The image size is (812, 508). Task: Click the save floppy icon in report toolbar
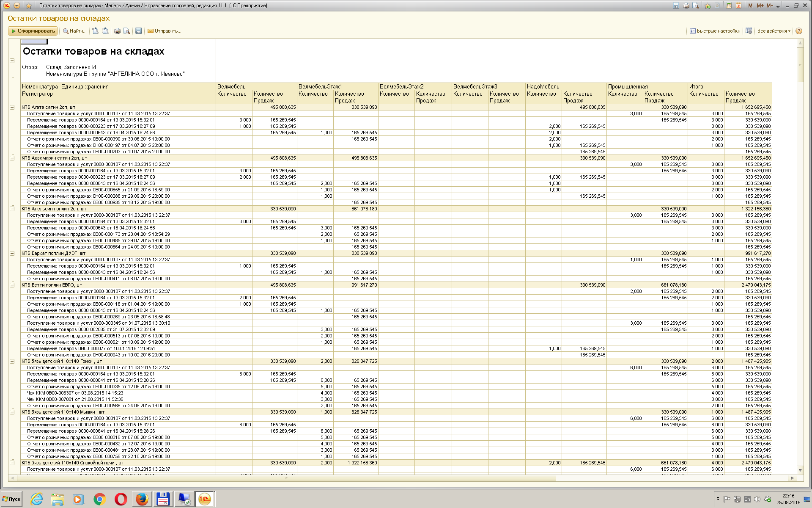[138, 31]
